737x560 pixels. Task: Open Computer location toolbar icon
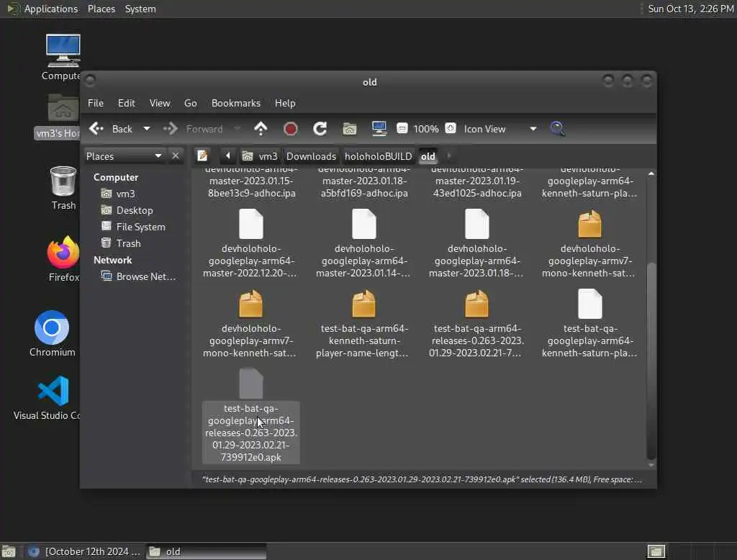click(x=379, y=129)
